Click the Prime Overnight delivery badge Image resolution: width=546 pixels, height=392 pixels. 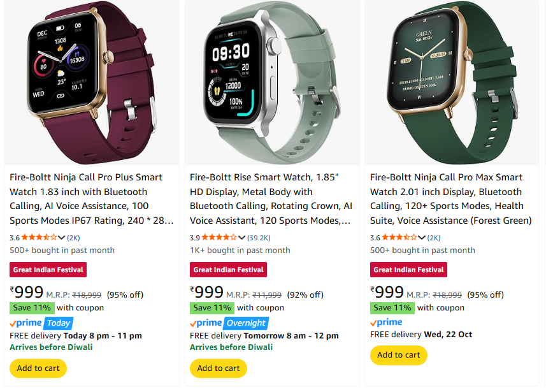coord(229,323)
